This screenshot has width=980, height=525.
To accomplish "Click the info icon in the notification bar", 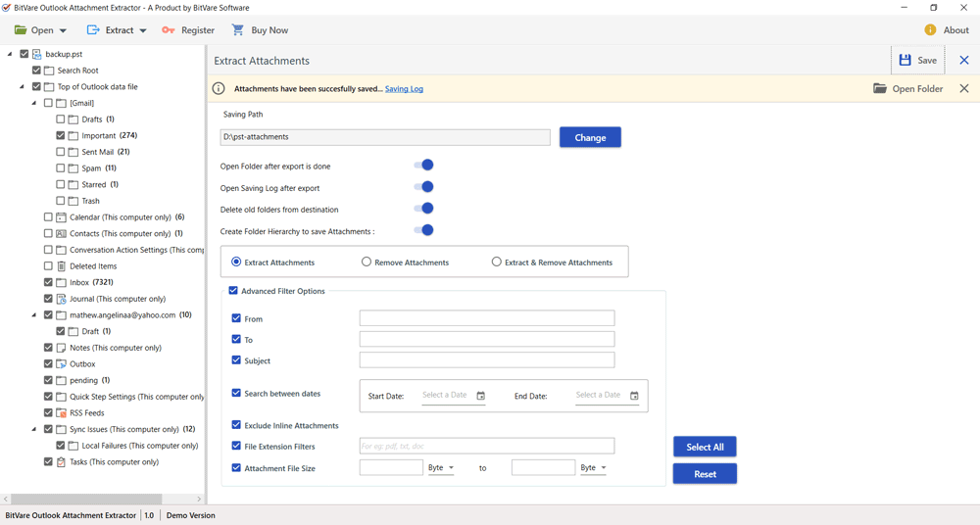I will point(219,89).
